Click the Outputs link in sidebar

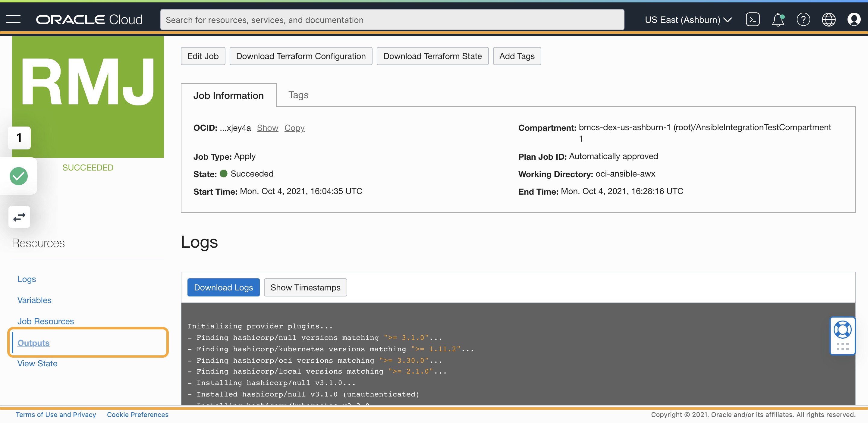[33, 342]
